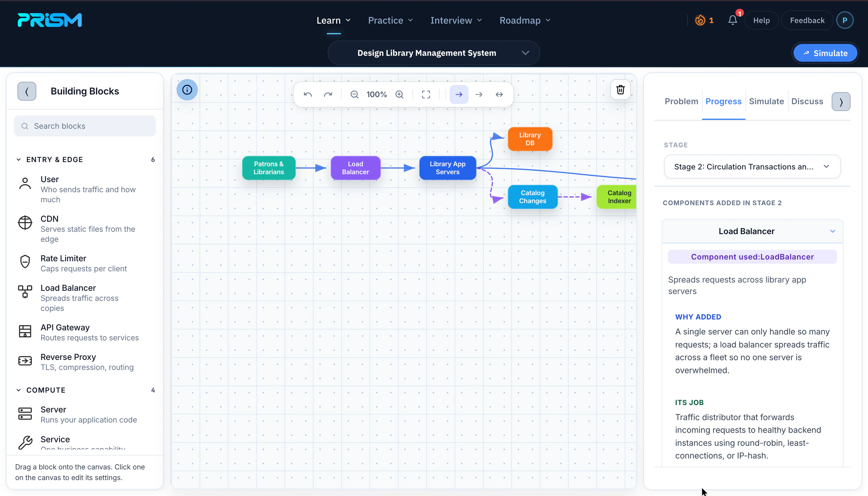Image resolution: width=868 pixels, height=496 pixels.
Task: Click the blue Simulate button
Action: 825,53
